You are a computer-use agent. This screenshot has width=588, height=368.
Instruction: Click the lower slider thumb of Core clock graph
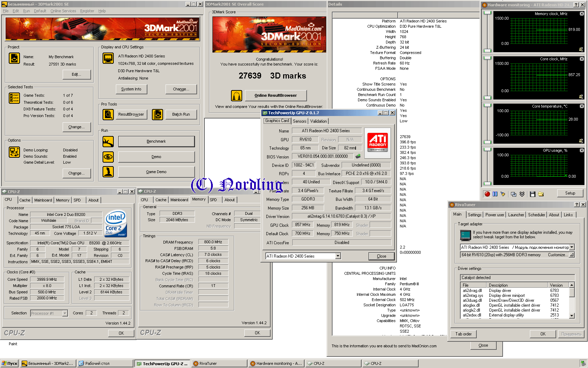coord(487,98)
